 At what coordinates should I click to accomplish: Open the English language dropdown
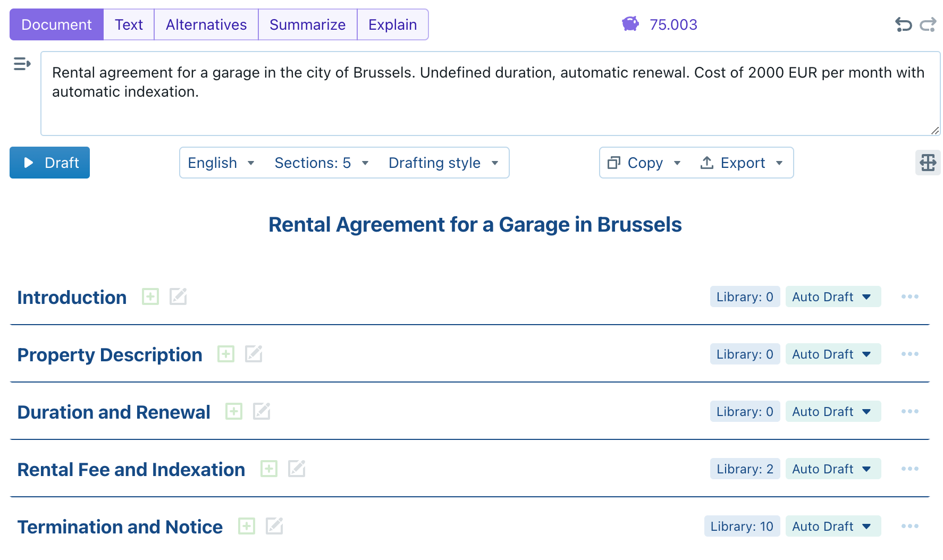(221, 163)
